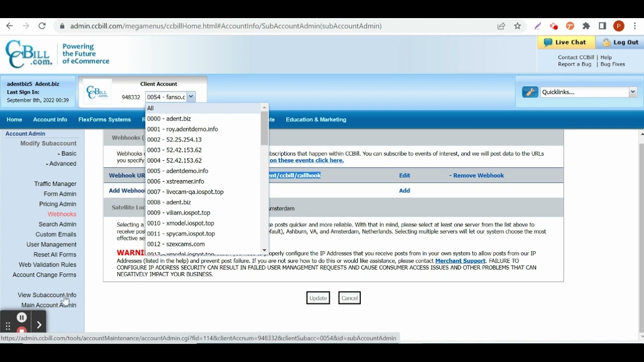Open the FlexForms Systems menu
The height and width of the screenshot is (362, 644).
coord(105,120)
